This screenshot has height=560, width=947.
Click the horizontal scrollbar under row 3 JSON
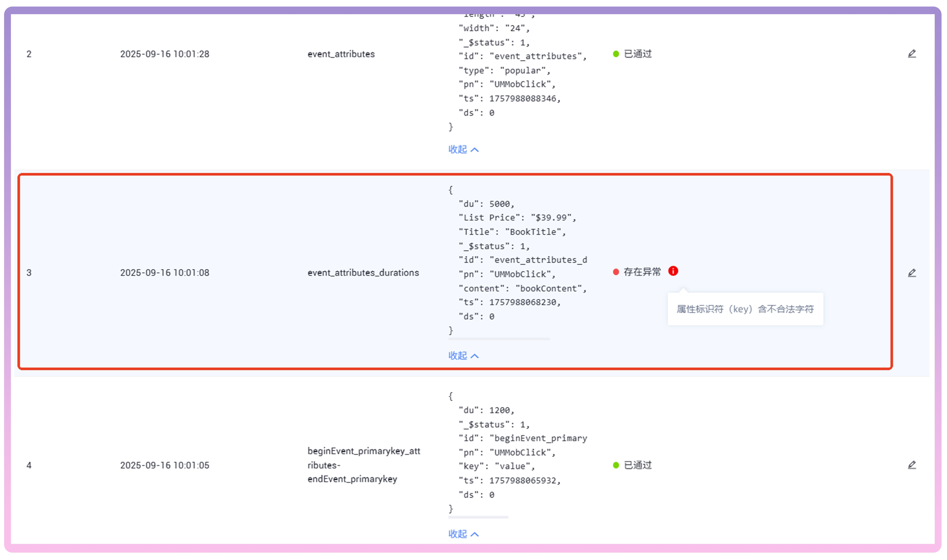(498, 339)
